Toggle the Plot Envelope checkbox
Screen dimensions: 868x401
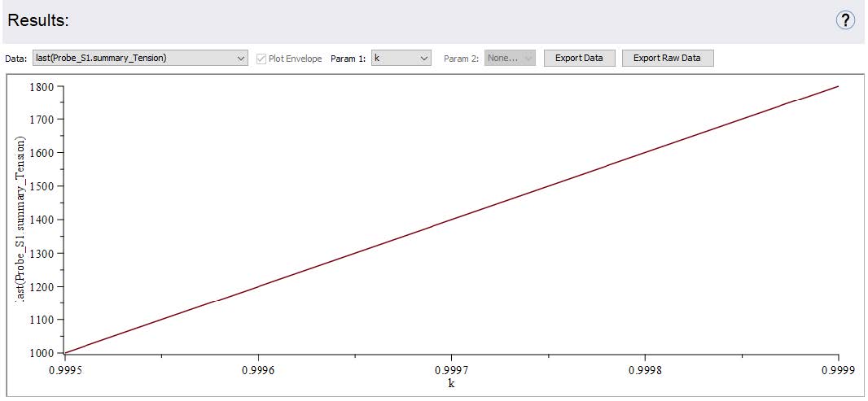click(261, 59)
